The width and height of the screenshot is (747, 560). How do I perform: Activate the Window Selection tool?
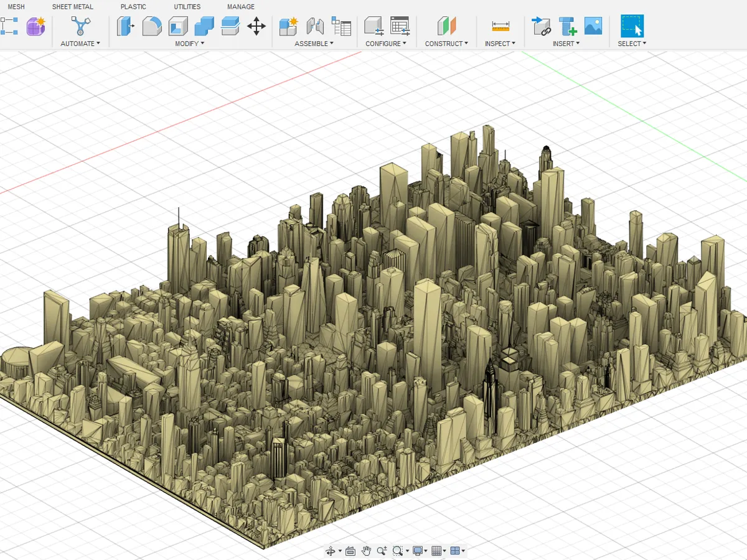click(x=632, y=26)
